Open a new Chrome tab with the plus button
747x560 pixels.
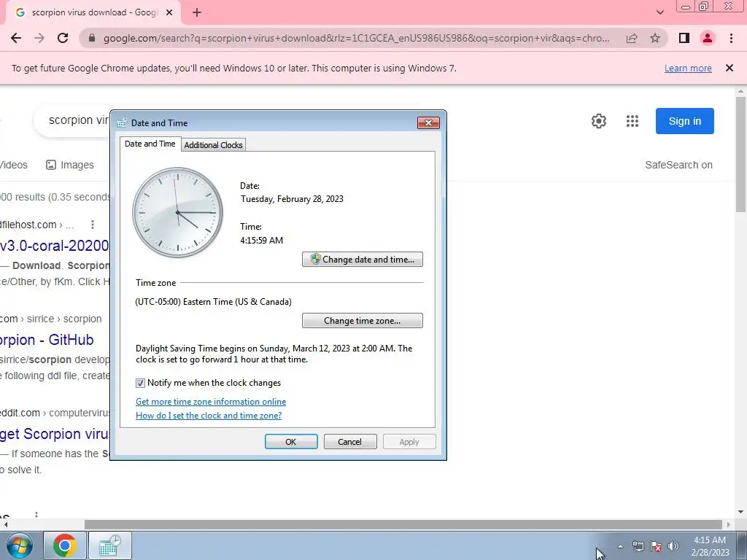coord(197,12)
